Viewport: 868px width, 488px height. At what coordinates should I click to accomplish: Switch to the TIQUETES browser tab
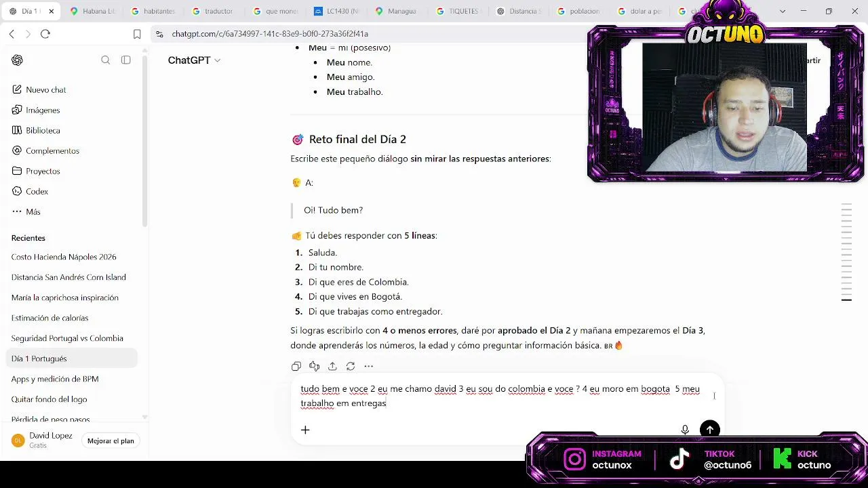click(459, 11)
